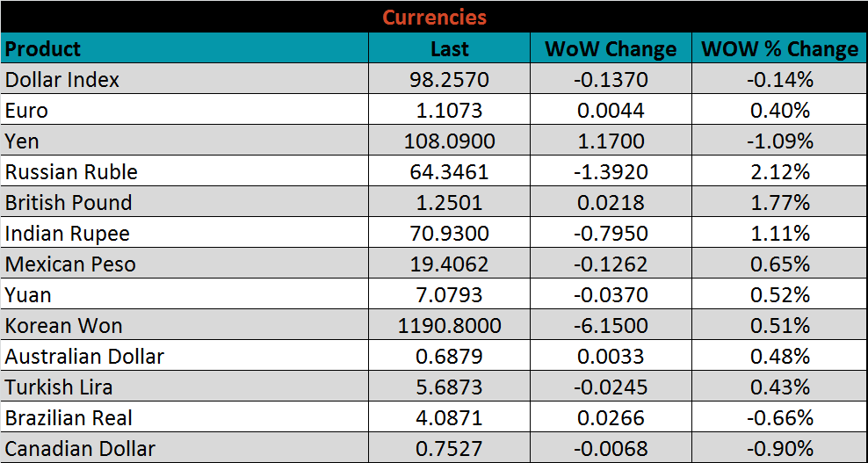868x463 pixels.
Task: Select the British Pound row label
Action: point(69,203)
